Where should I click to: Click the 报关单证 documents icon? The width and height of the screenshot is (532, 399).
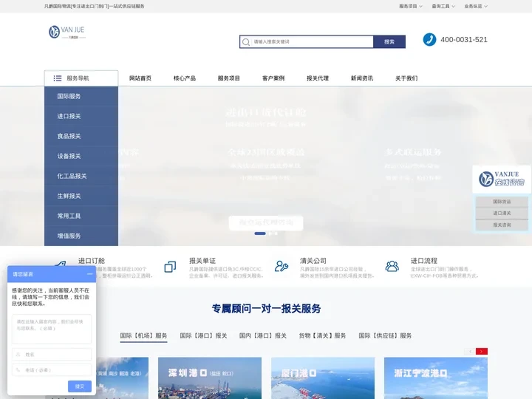[171, 267]
